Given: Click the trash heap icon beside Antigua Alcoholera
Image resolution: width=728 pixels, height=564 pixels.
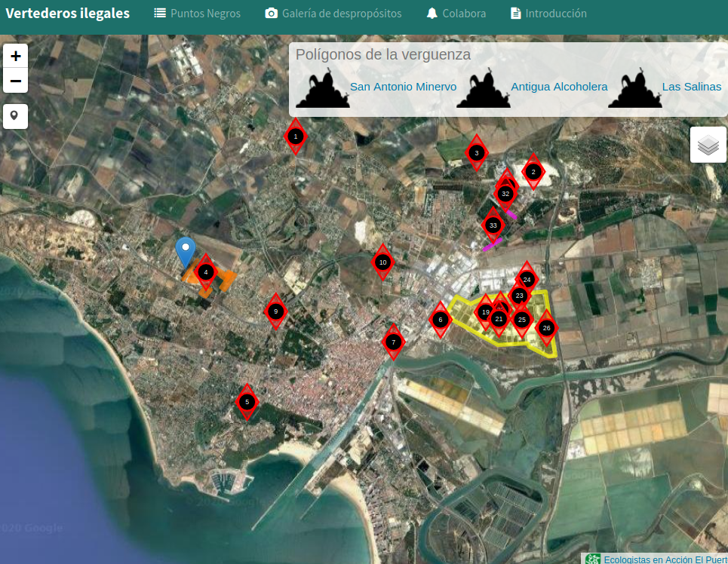Looking at the screenshot, I should [x=484, y=88].
